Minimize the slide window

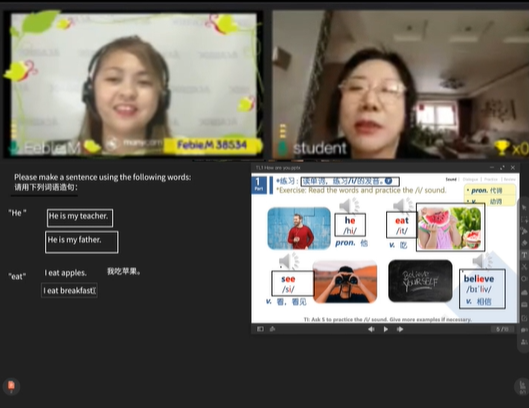(x=492, y=167)
